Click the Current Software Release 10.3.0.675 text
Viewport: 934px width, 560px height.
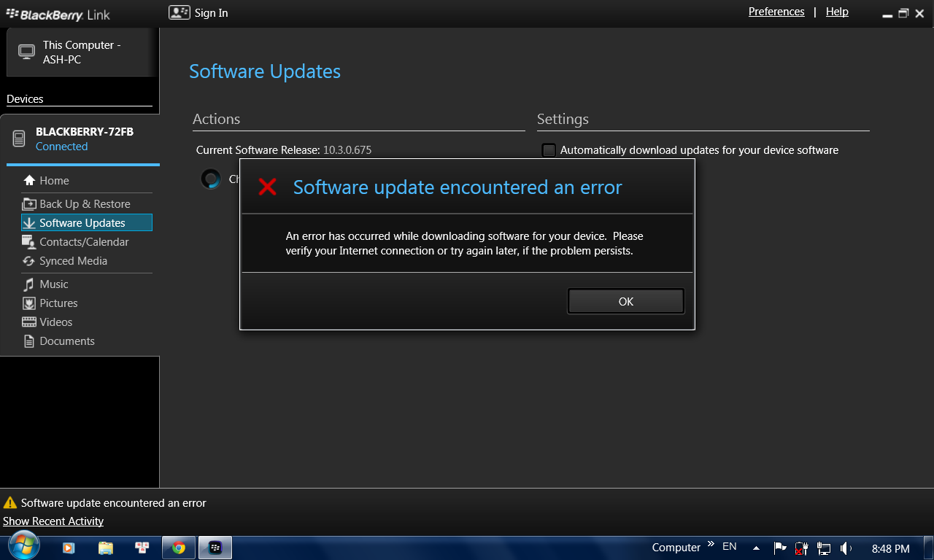284,150
